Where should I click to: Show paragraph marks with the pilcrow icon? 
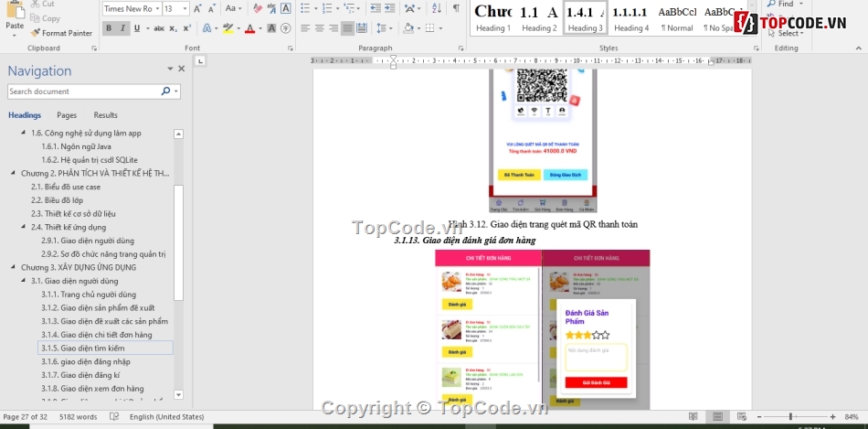tap(456, 8)
